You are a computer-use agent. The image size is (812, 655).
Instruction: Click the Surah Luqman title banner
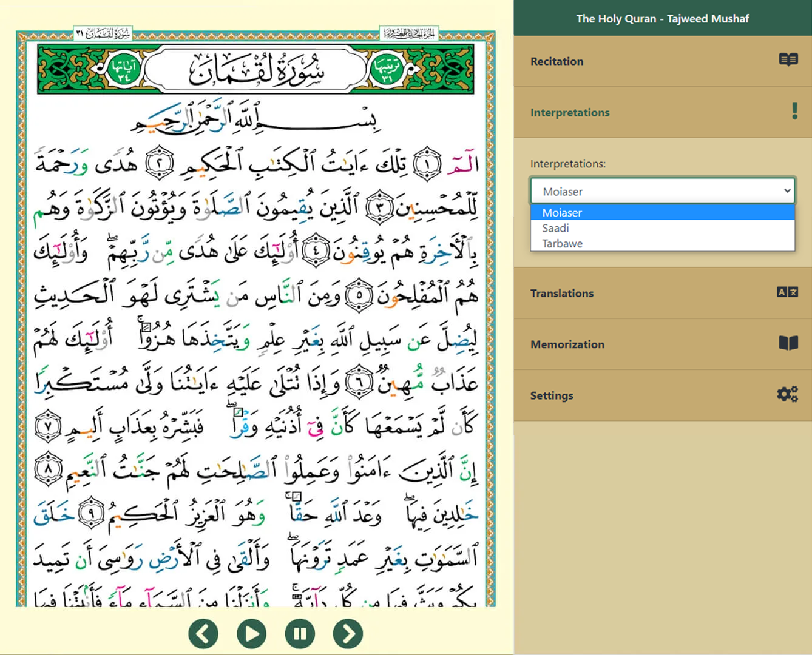coord(257,69)
